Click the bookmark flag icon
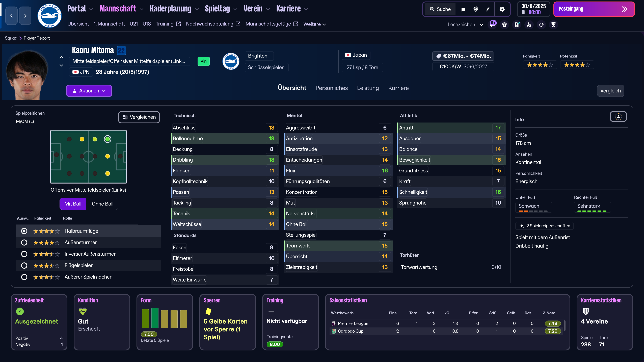Image resolution: width=644 pixels, height=362 pixels. (463, 9)
